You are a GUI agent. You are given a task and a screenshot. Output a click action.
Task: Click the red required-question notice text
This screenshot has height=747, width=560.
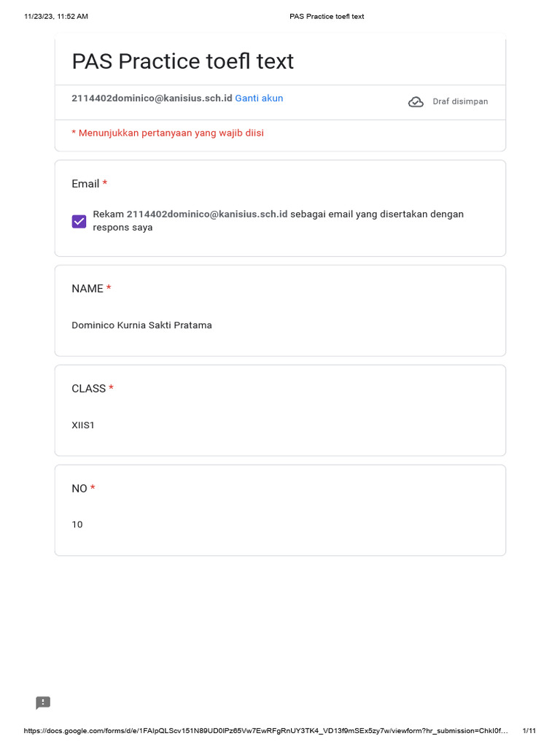click(168, 133)
